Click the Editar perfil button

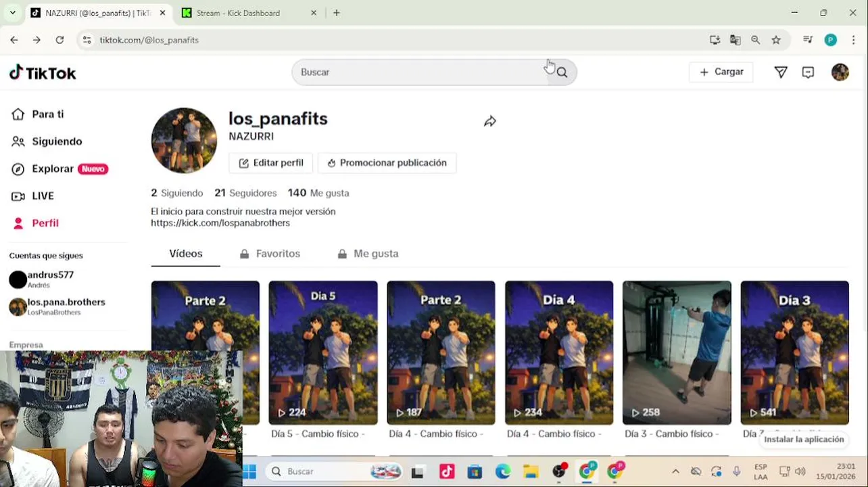[x=270, y=163]
